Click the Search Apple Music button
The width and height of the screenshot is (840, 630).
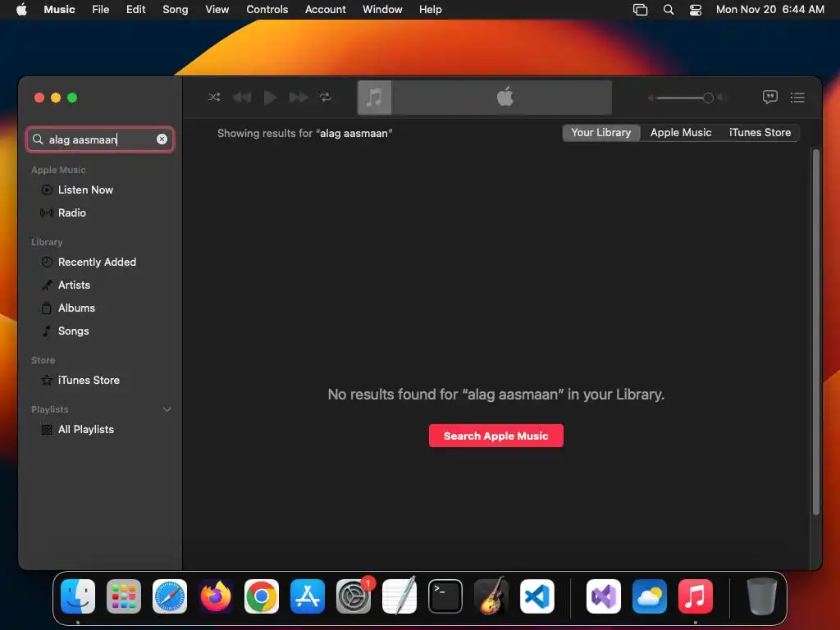click(496, 436)
